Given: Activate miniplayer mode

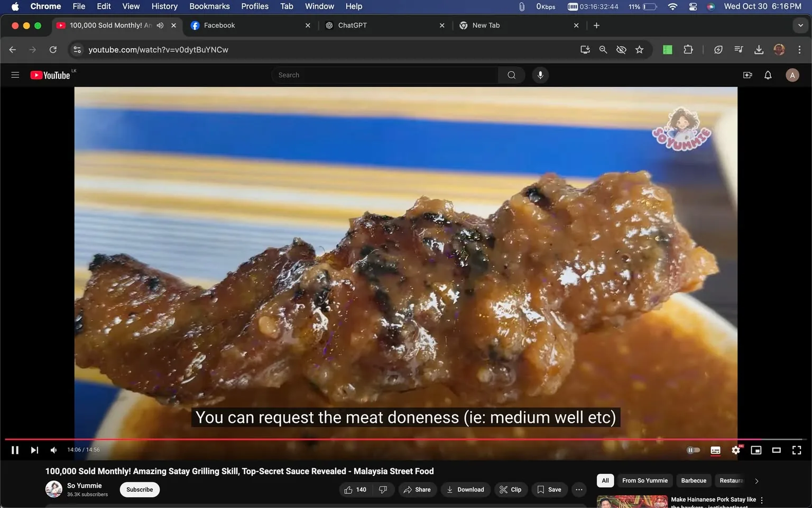Looking at the screenshot, I should [x=756, y=450].
